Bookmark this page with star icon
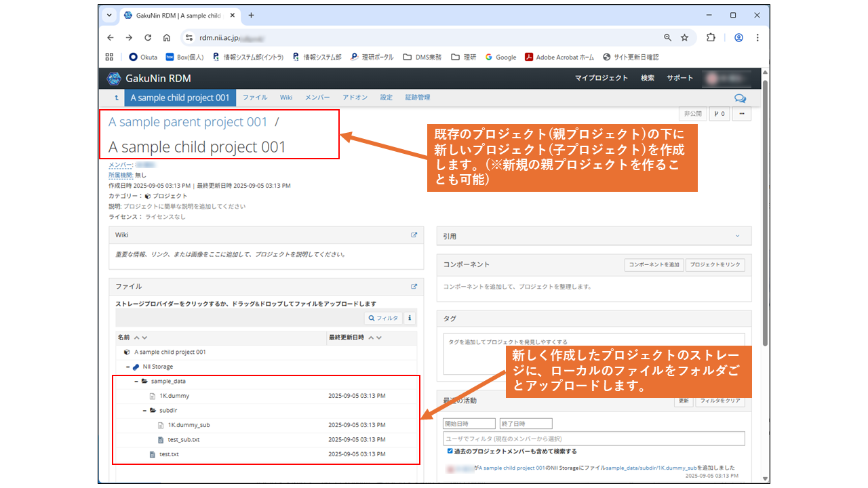The height and width of the screenshot is (488, 868). tap(684, 38)
